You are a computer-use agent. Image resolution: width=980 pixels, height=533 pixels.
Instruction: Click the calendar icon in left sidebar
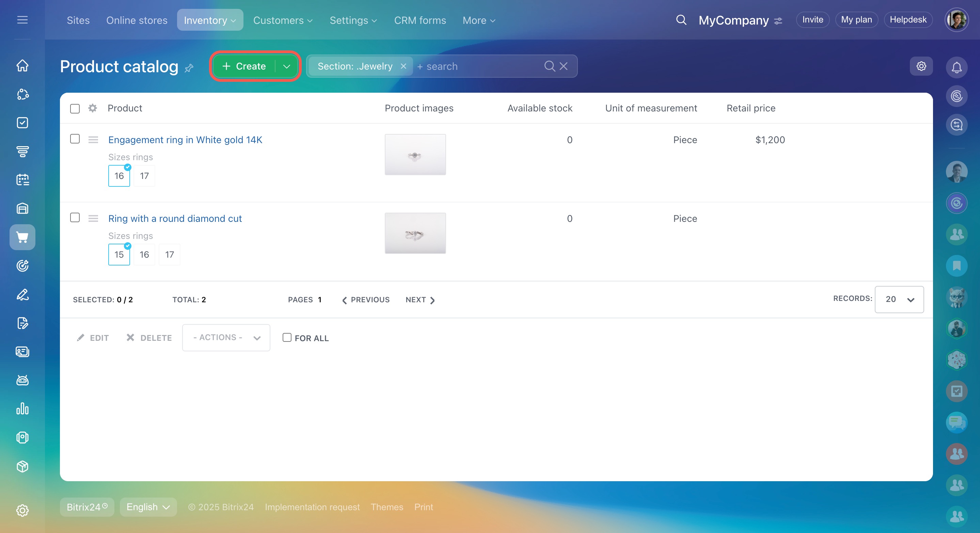click(x=22, y=180)
